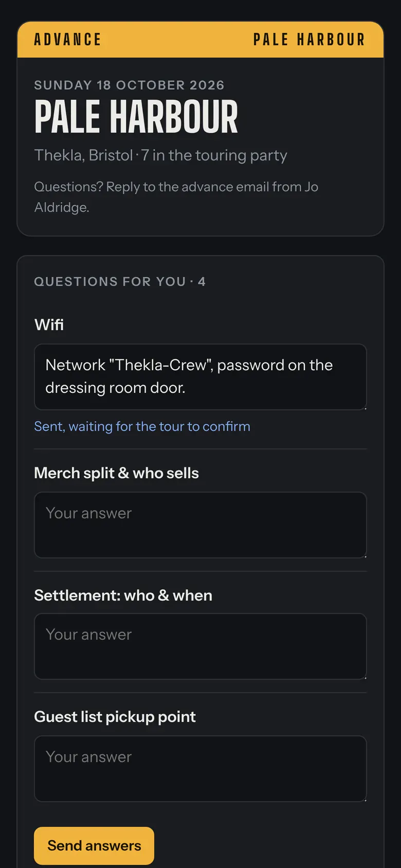Select the Sunday 18 October 2026 date line

click(129, 85)
